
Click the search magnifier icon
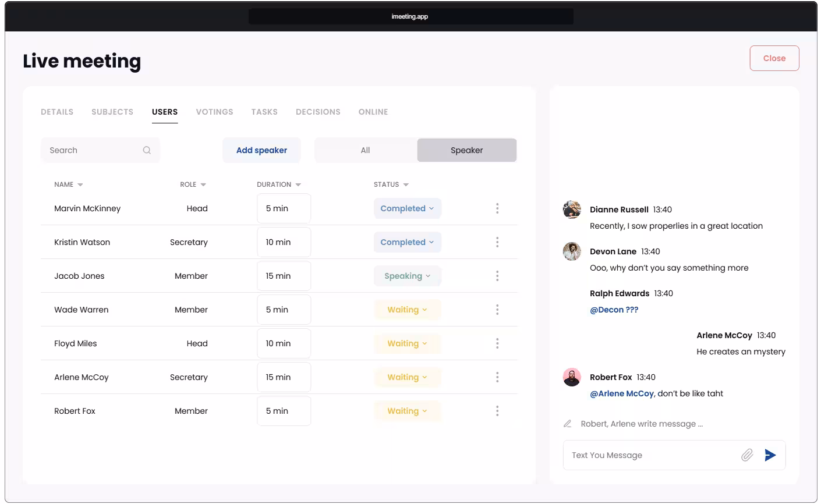147,150
